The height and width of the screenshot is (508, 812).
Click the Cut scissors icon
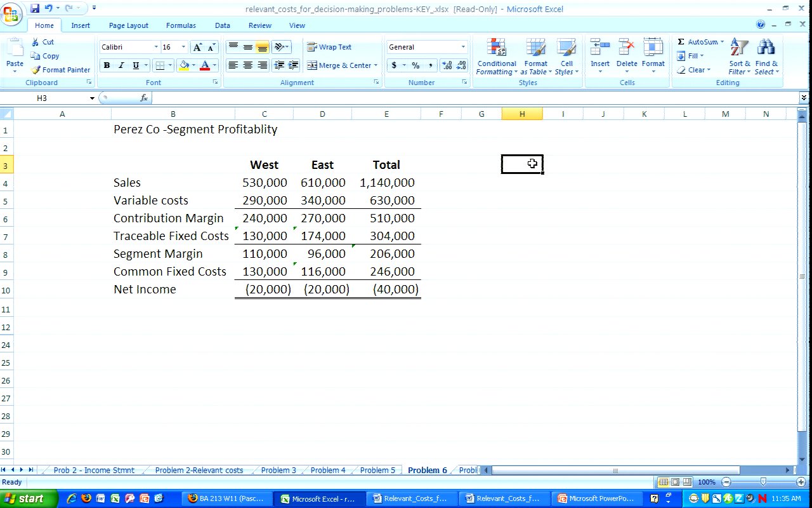(x=36, y=42)
